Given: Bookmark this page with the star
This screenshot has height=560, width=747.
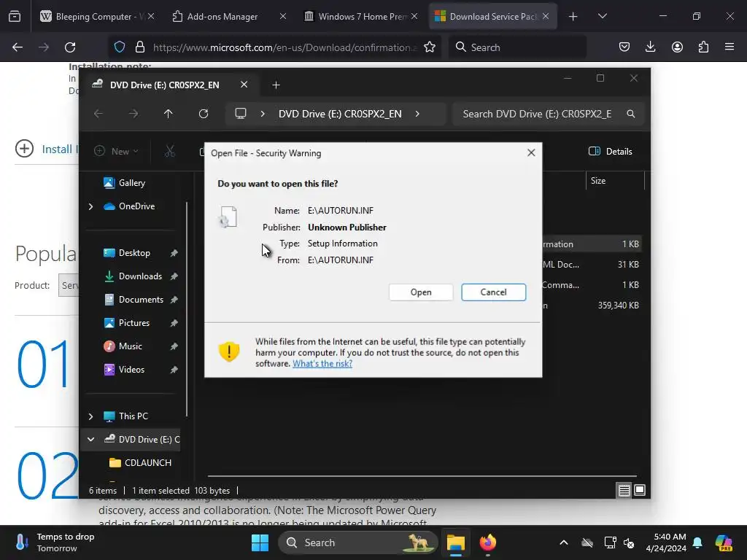Looking at the screenshot, I should coord(430,47).
